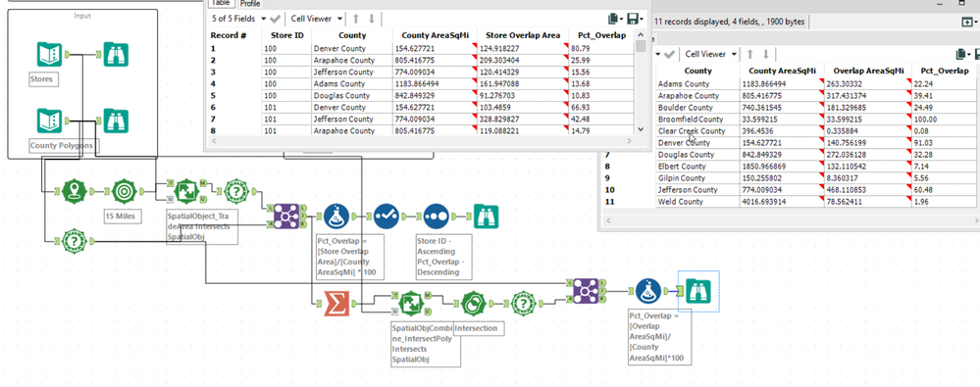980x387 pixels.
Task: Click save icon in 5-field results toolbar
Action: (633, 19)
